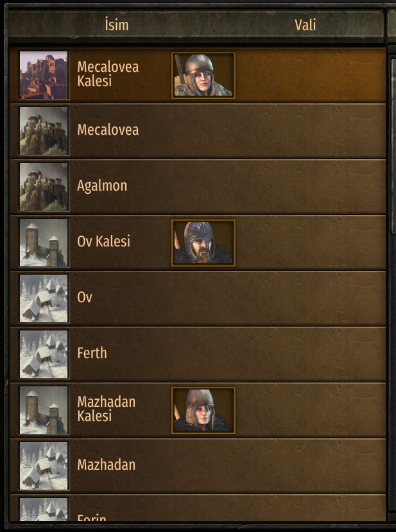
Task: Select the Ferth settlement row
Action: pos(198,354)
